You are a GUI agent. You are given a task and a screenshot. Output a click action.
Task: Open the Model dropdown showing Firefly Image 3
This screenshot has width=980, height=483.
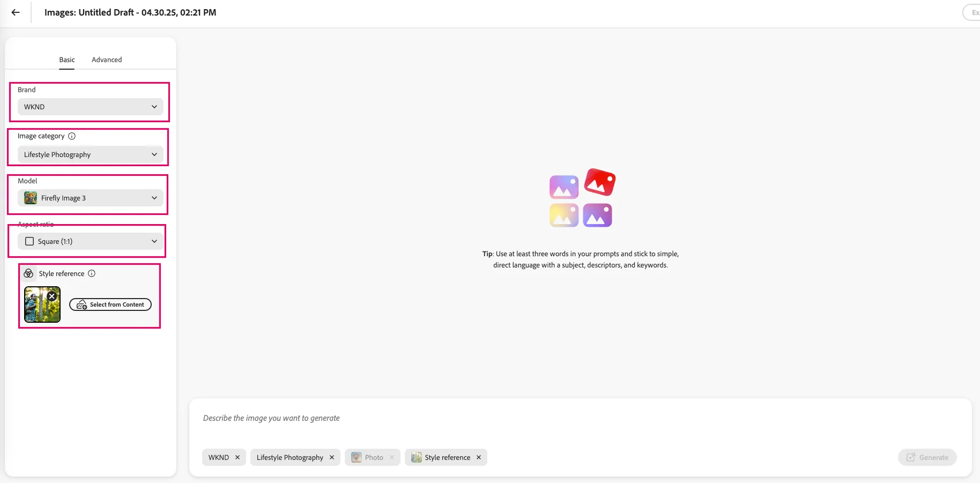click(91, 198)
